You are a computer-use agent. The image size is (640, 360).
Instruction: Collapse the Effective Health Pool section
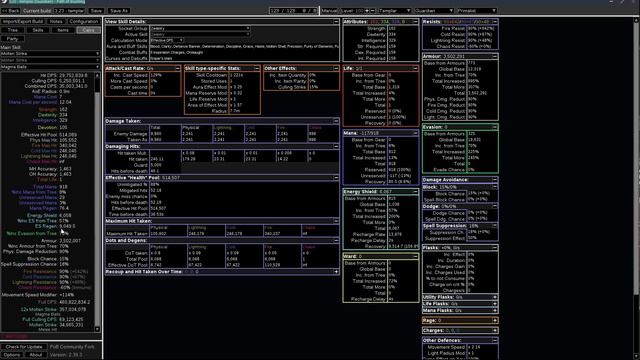tap(336, 178)
